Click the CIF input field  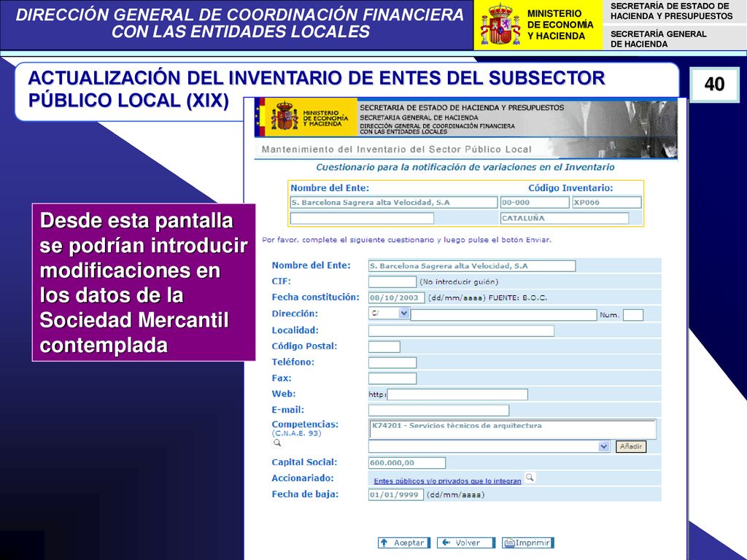coord(392,282)
